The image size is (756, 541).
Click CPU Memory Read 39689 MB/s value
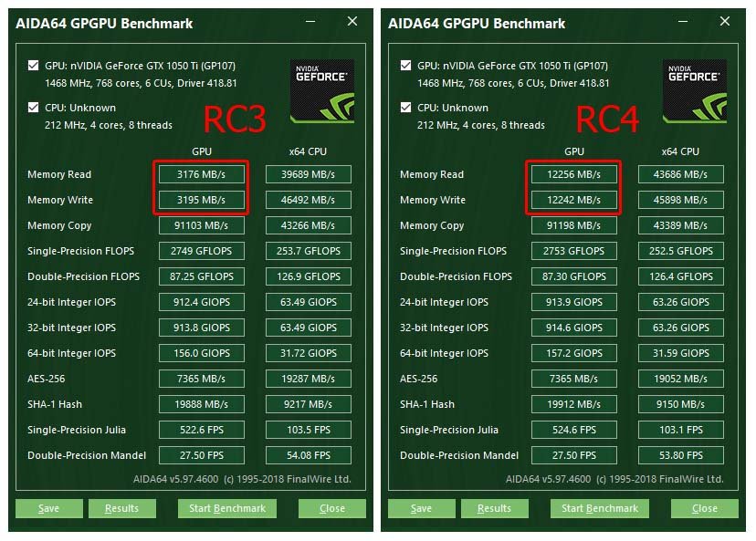(x=309, y=174)
